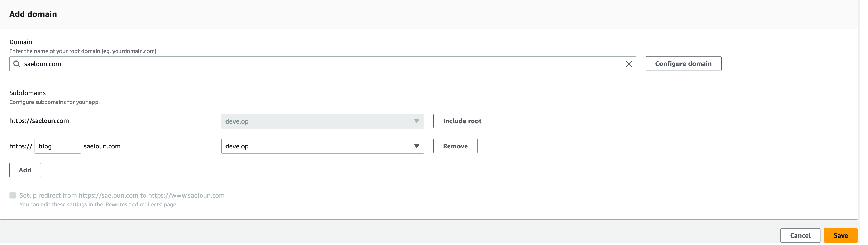
Task: Focus the saeloun.com domain text field
Action: click(x=320, y=64)
